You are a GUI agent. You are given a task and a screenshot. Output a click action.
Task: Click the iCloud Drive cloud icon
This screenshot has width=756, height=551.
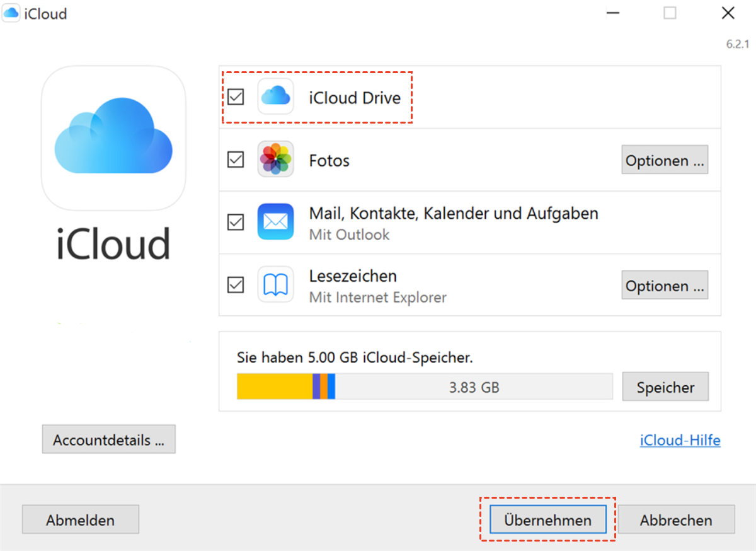pyautogui.click(x=275, y=96)
